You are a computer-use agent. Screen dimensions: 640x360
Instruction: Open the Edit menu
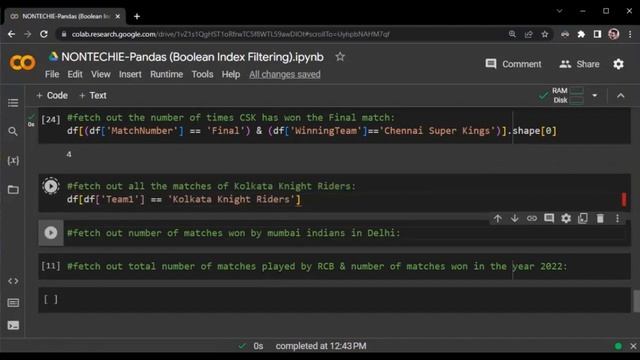[x=75, y=74]
